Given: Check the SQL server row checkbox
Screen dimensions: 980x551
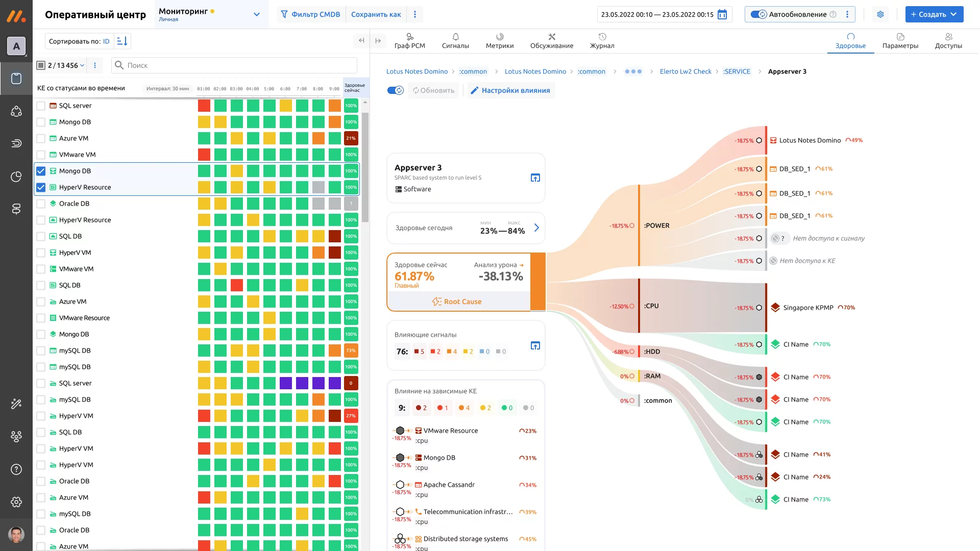Looking at the screenshot, I should (41, 106).
